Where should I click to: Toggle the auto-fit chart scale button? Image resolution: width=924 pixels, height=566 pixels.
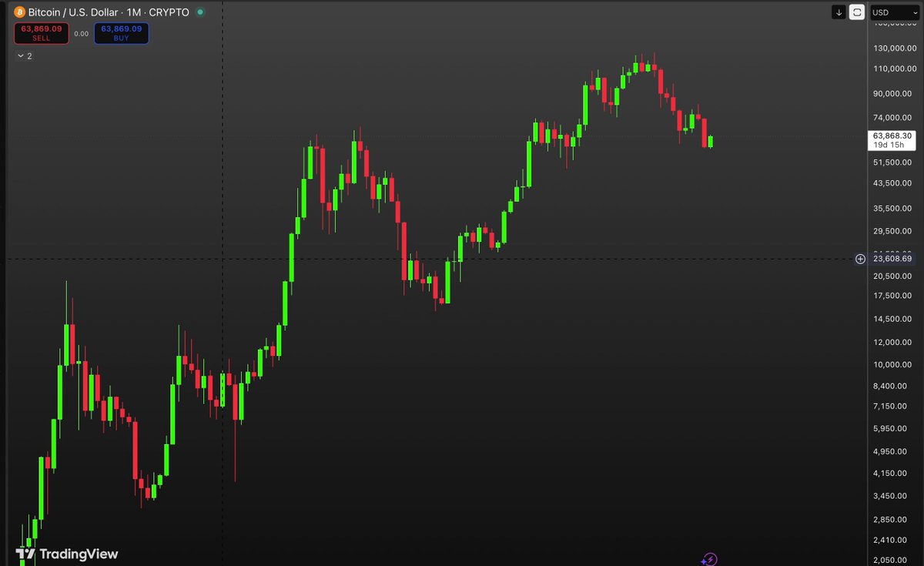click(857, 12)
